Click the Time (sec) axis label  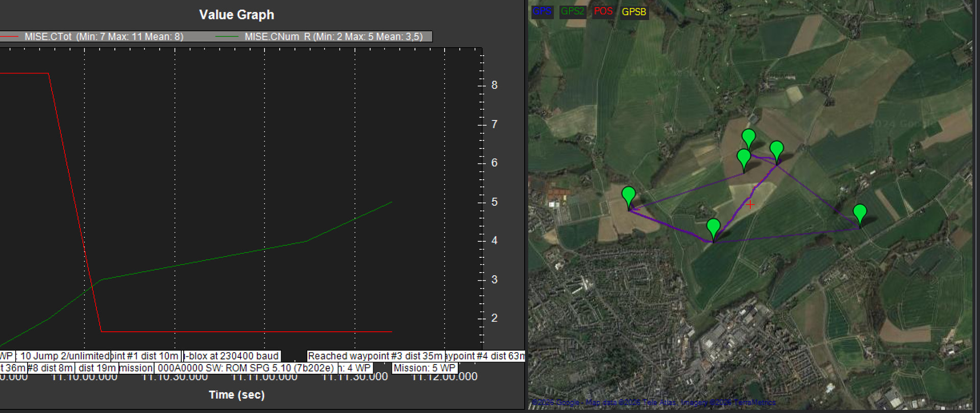pos(236,395)
